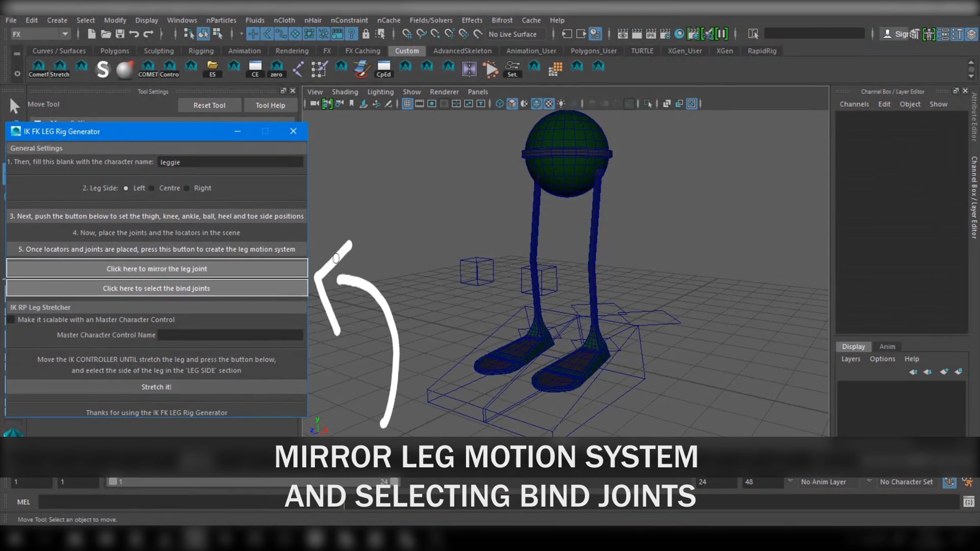Toggle snap to grids magnet
The height and width of the screenshot is (551, 980).
pos(407,34)
